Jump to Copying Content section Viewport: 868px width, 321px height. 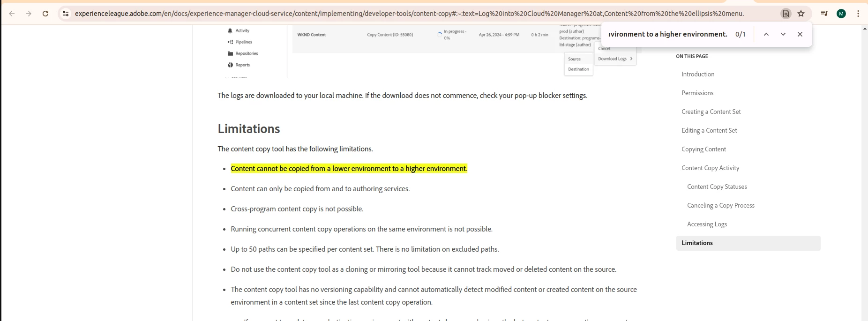[x=703, y=149]
